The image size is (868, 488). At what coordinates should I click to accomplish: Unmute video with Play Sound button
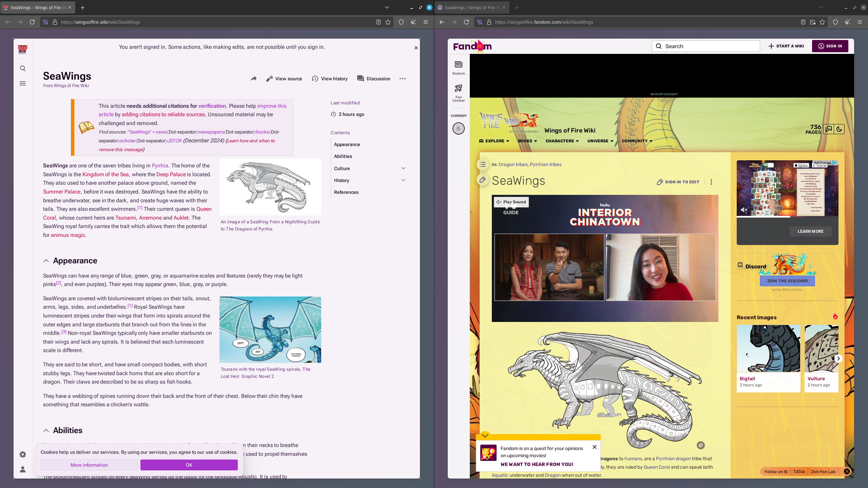511,202
